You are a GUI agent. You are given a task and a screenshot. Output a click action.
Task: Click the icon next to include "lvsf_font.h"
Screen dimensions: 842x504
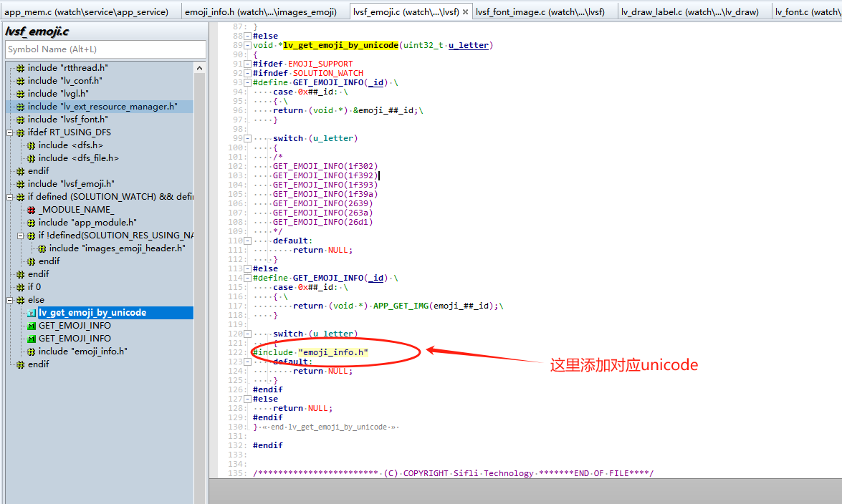tap(20, 120)
